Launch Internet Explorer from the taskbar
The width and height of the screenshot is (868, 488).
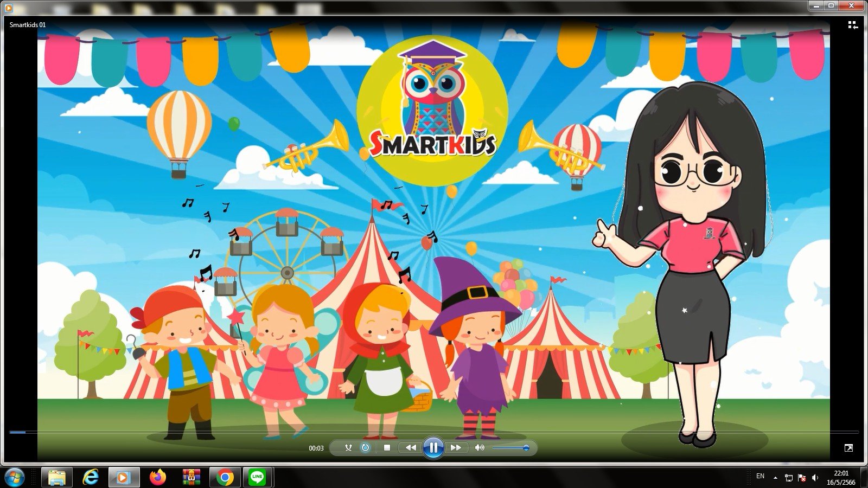click(91, 477)
